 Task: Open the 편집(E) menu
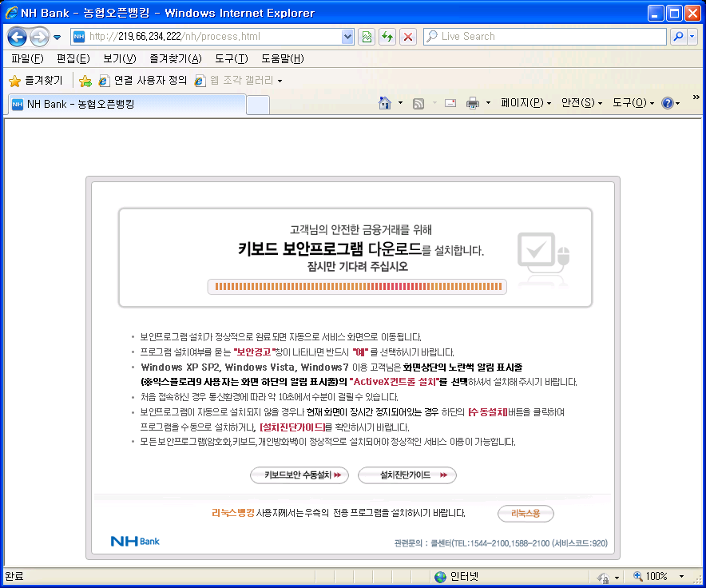[x=73, y=58]
